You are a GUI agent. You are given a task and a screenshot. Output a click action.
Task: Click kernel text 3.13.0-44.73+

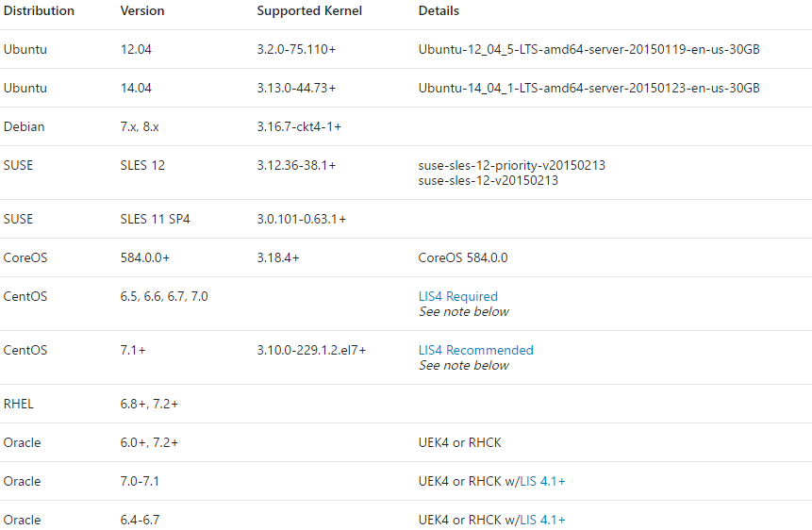[296, 88]
